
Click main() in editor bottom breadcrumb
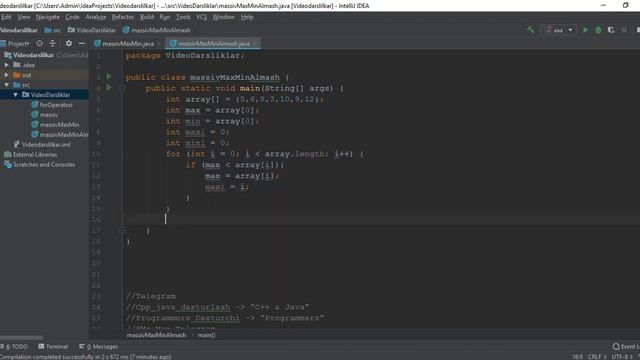207,335
